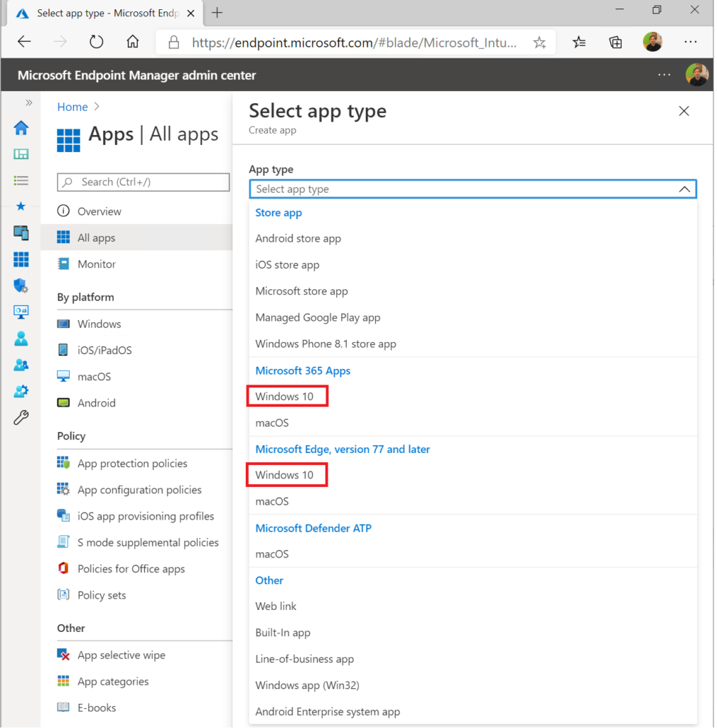Focus the Search (Ctrl+/) box
The image size is (717, 728).
pos(144,182)
